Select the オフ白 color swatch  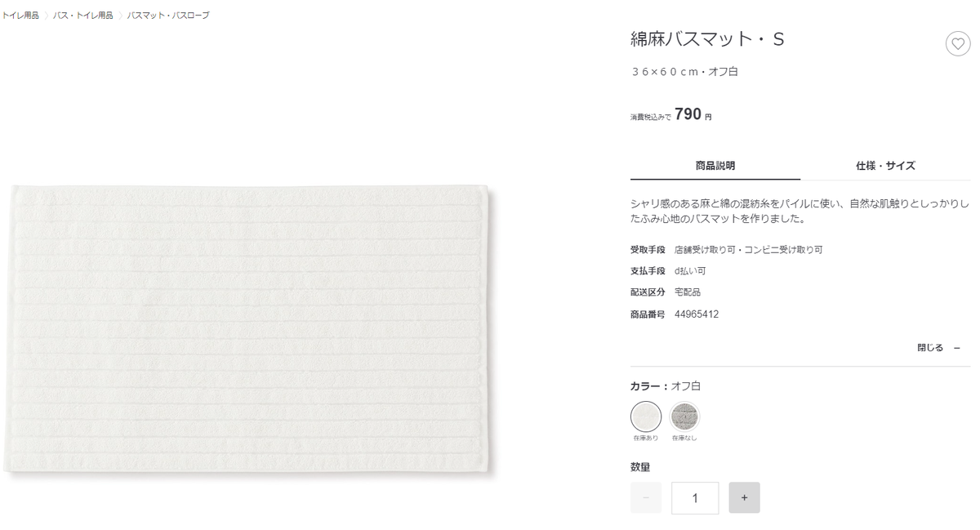click(646, 416)
